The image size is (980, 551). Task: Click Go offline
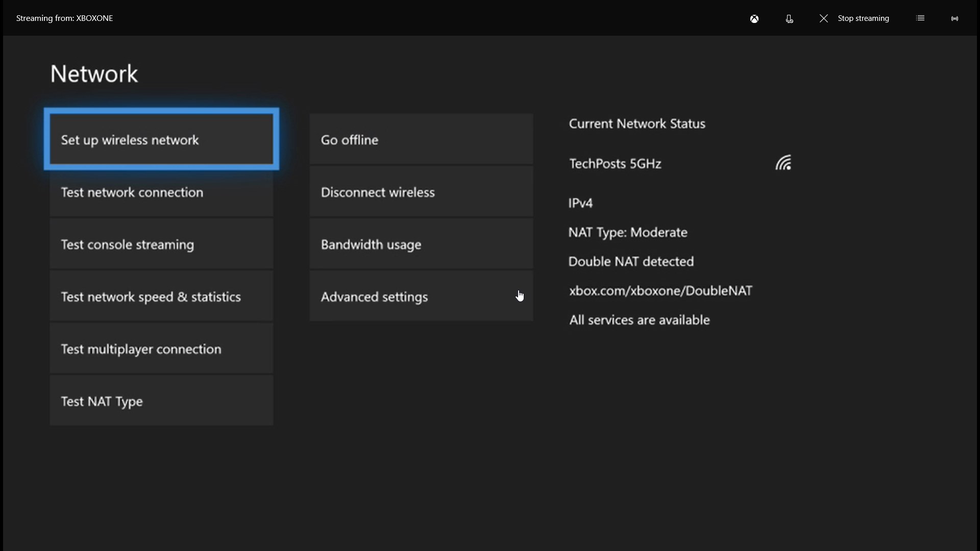421,140
